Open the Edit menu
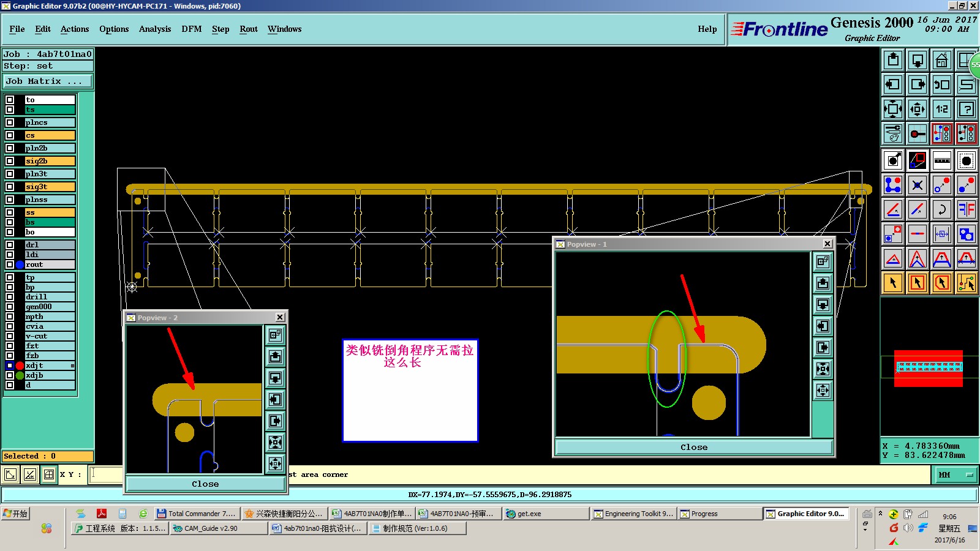980x551 pixels. 43,29
